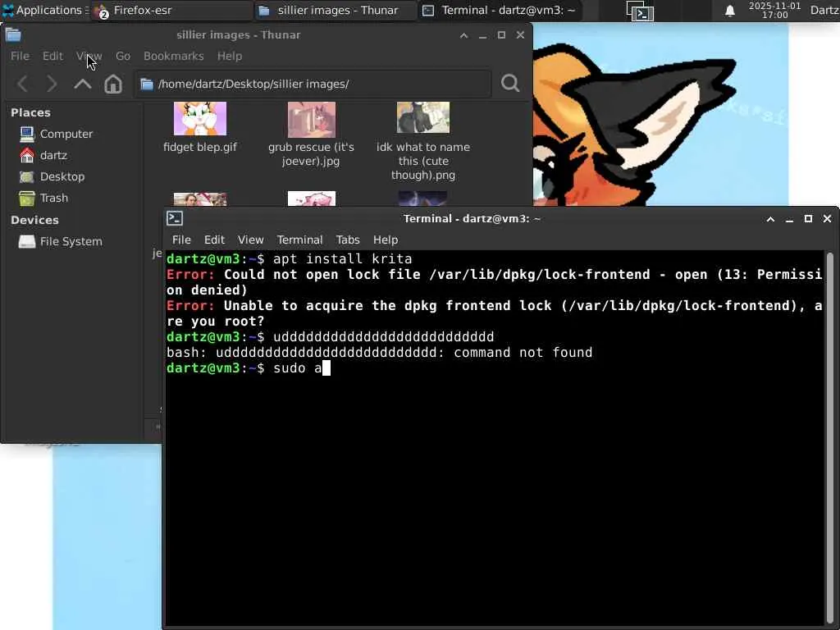The width and height of the screenshot is (840, 630).
Task: Close the Thunar window
Action: pos(520,35)
